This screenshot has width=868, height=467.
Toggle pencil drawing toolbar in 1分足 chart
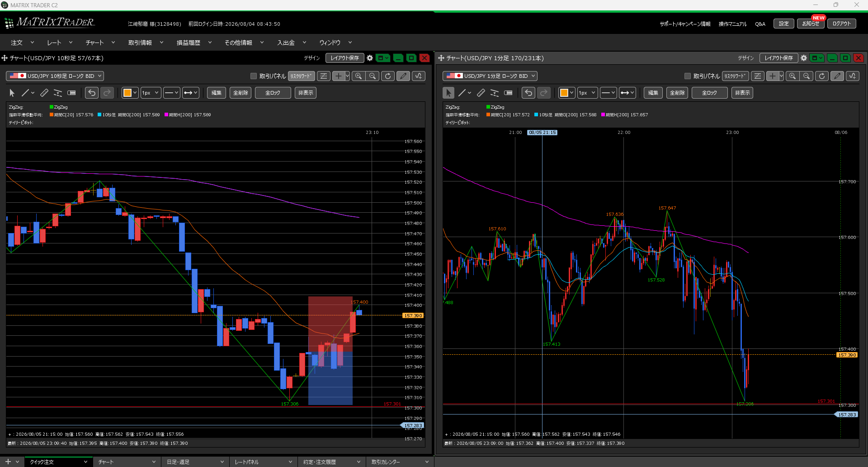click(837, 76)
